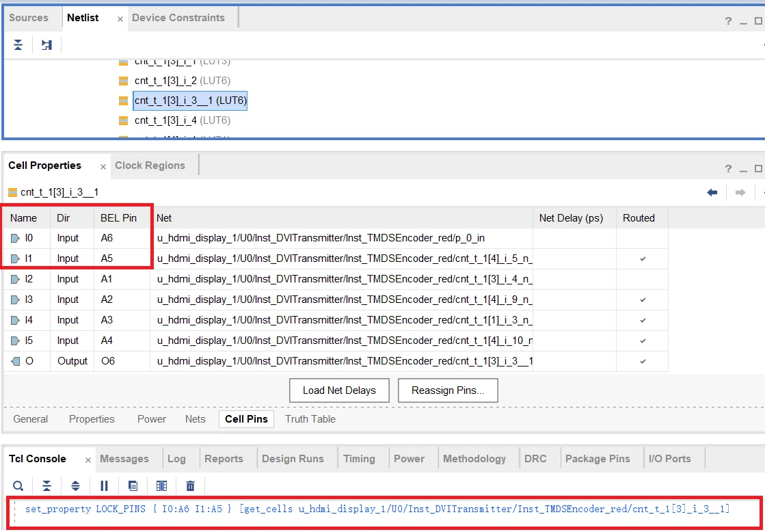Click the cnt_t_1[3]_i_4 LUT6 cell icon
This screenshot has width=765, height=532.
124,120
